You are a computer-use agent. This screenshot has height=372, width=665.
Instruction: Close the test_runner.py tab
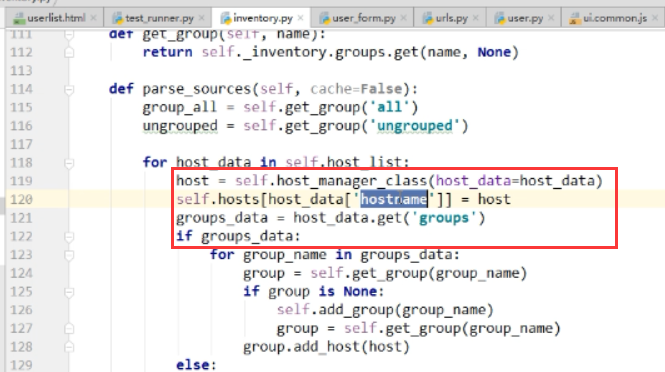click(201, 18)
